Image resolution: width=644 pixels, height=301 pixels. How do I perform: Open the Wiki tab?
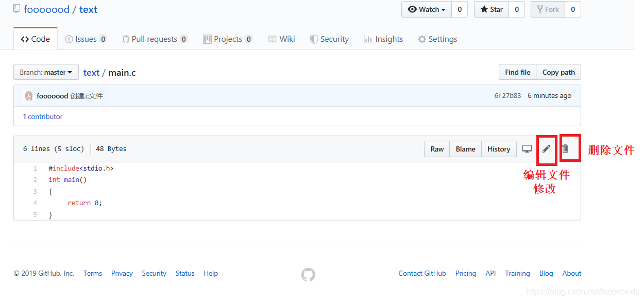click(x=282, y=39)
